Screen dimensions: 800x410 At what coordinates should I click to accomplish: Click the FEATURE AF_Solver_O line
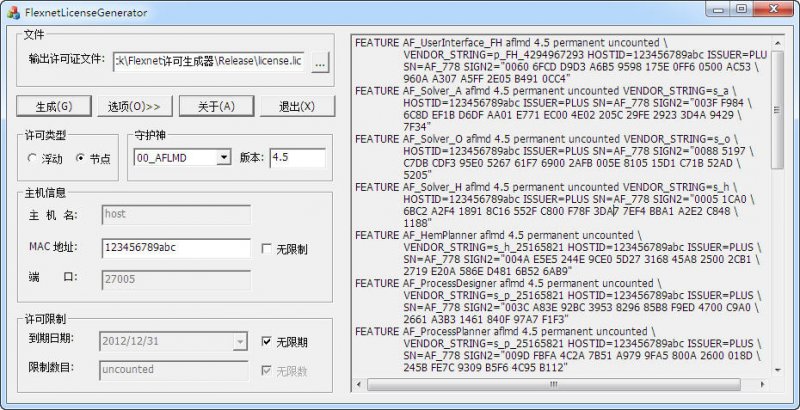point(546,139)
